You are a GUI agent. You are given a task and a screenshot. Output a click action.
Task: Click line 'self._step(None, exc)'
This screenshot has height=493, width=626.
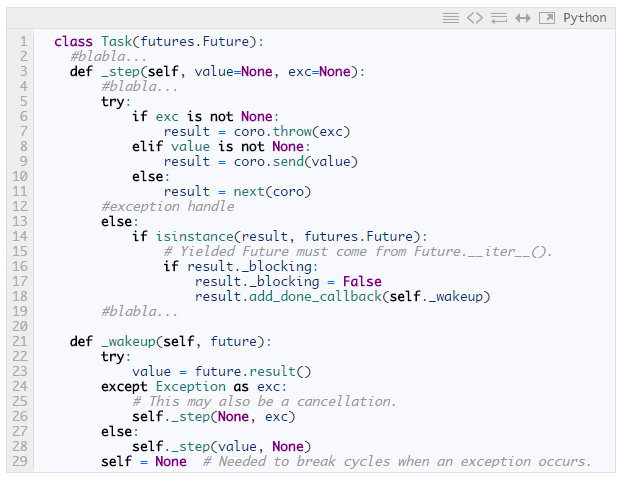[214, 416]
